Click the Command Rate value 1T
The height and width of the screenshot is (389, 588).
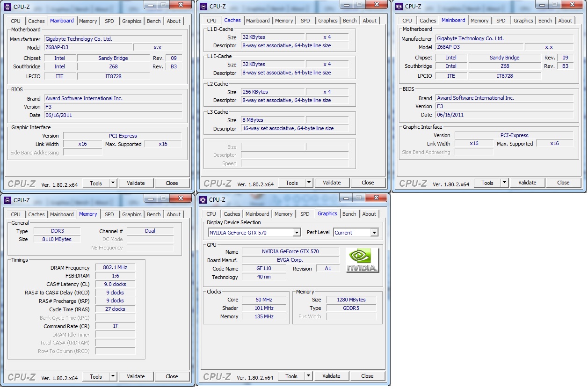[x=115, y=326]
